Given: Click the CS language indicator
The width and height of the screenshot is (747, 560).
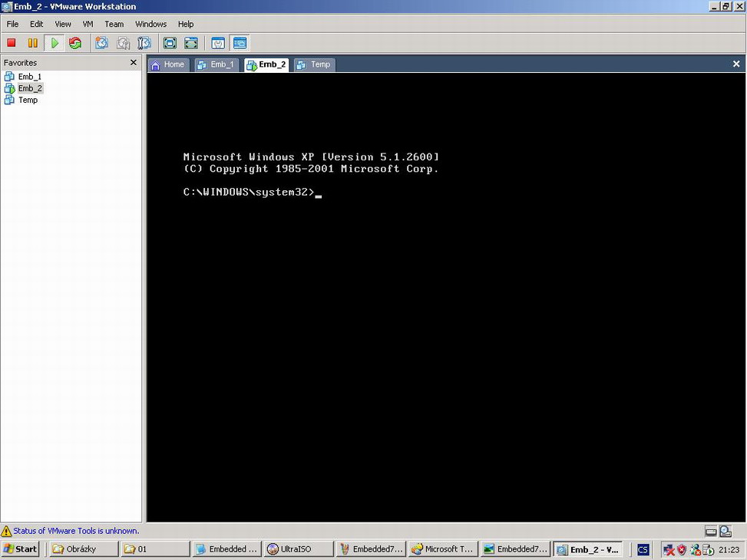Looking at the screenshot, I should tap(643, 549).
